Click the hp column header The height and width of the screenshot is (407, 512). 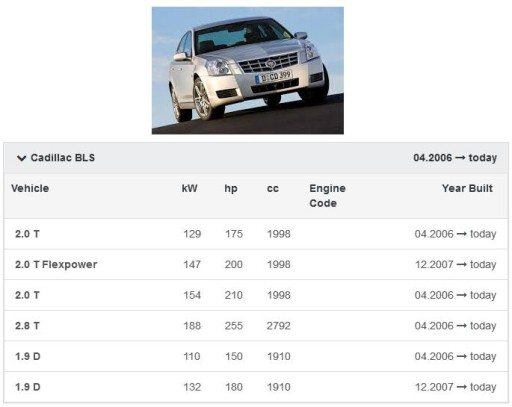coord(231,188)
